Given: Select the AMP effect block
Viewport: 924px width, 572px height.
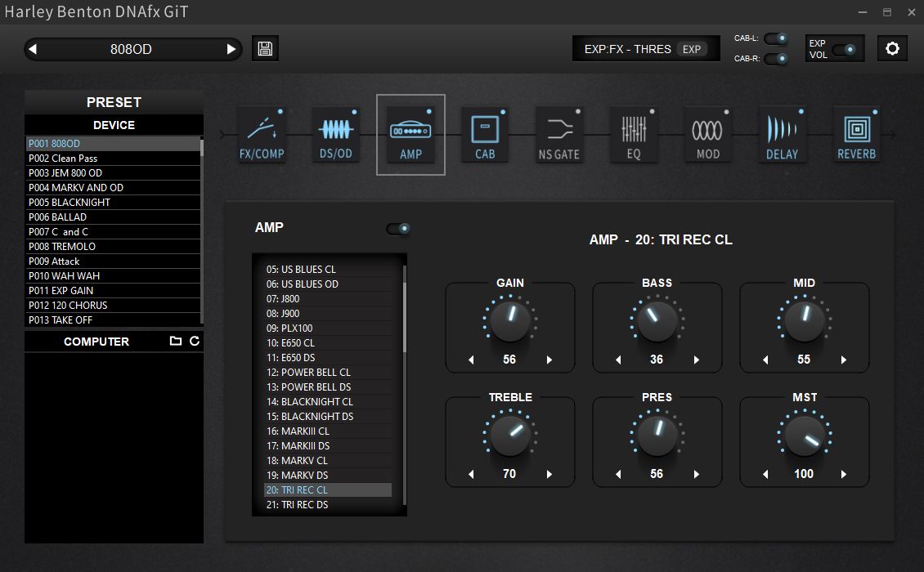Looking at the screenshot, I should tap(410, 136).
